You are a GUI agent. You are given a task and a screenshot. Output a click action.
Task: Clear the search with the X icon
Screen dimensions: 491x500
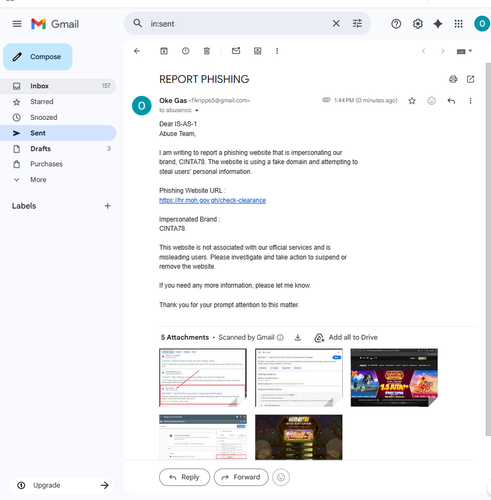pyautogui.click(x=336, y=23)
